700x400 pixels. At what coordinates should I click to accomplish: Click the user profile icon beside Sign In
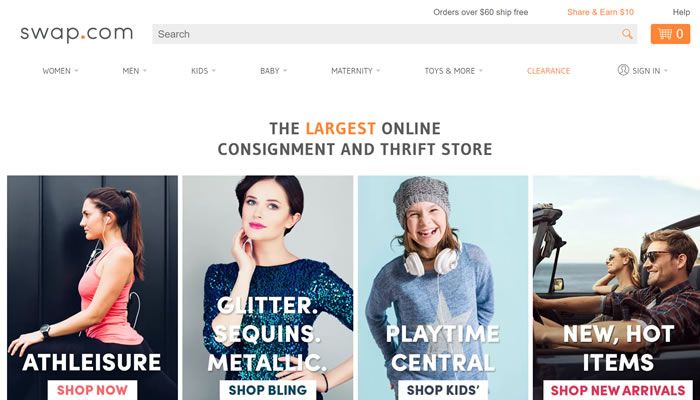[x=623, y=70]
